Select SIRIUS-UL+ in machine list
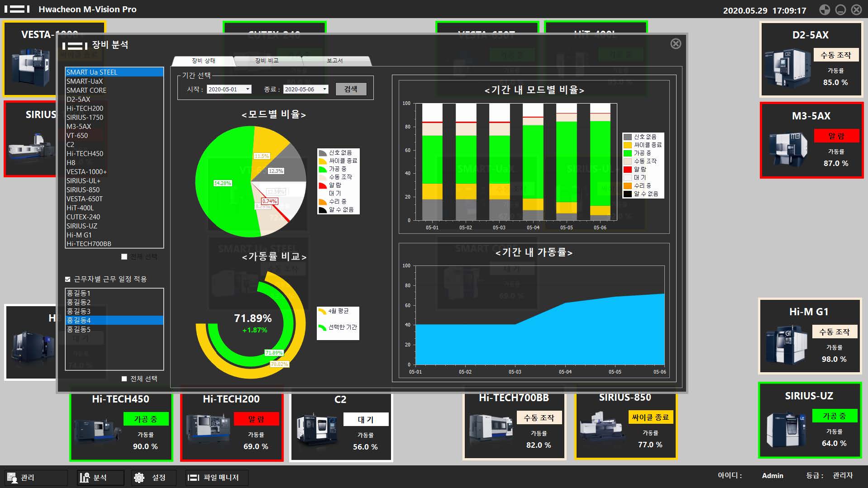This screenshot has height=488, width=868. tap(114, 181)
